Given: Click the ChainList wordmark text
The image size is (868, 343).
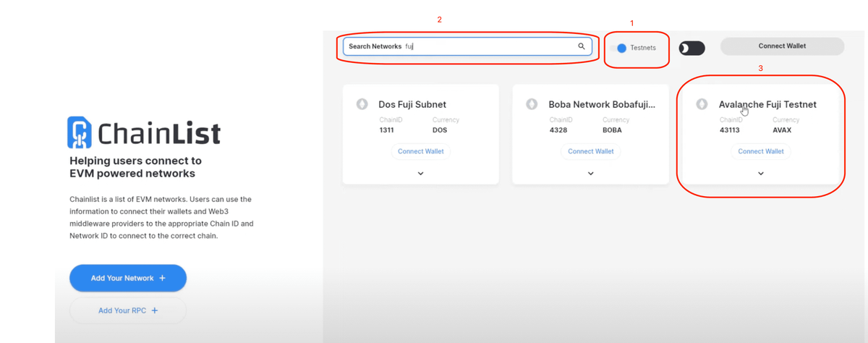Looking at the screenshot, I should pyautogui.click(x=158, y=133).
